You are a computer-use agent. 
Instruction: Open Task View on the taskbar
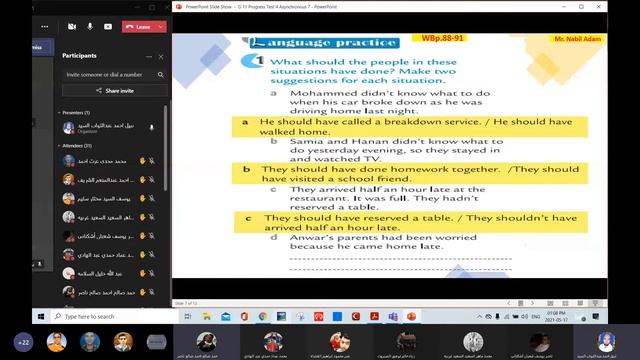click(188, 316)
